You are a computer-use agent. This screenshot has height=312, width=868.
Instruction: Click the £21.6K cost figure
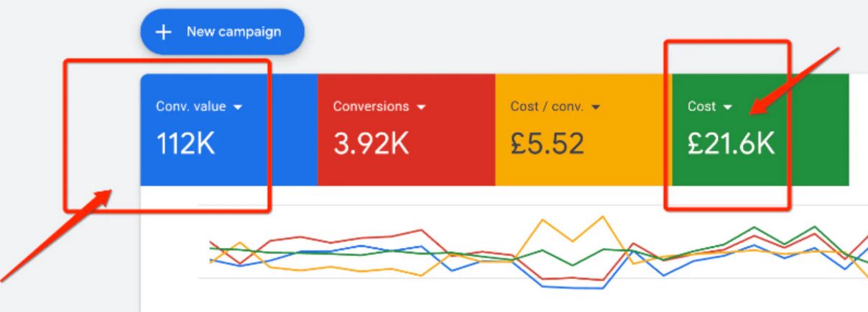731,144
